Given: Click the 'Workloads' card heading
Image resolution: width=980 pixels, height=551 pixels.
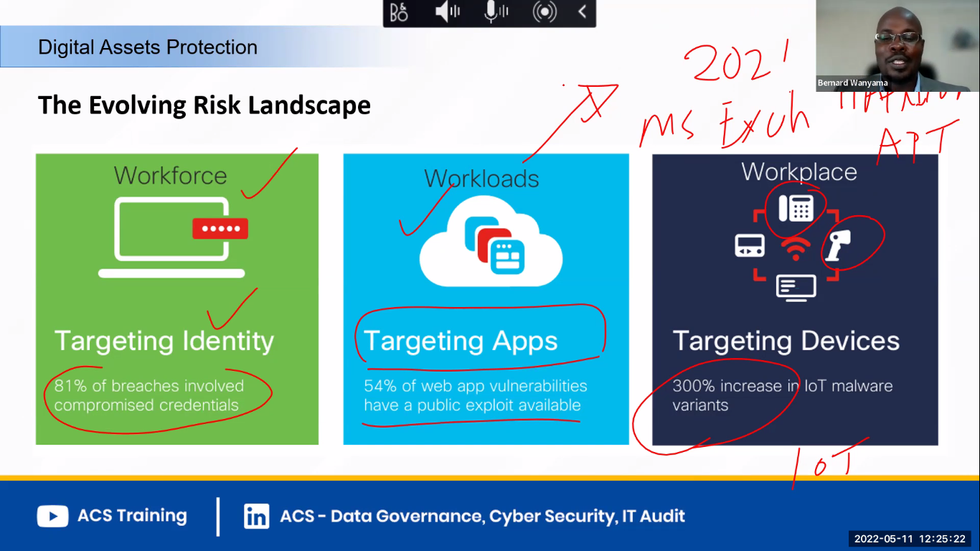Looking at the screenshot, I should 481,178.
